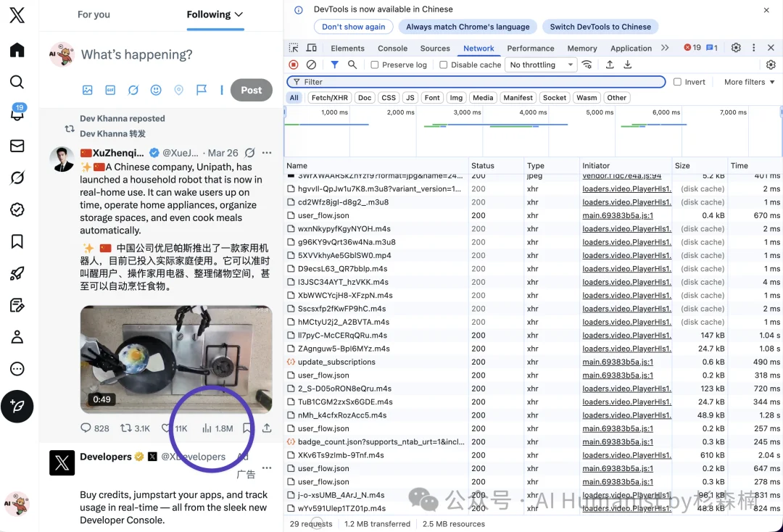Open the Following feed dropdown chevron
The image size is (783, 532).
tap(240, 14)
